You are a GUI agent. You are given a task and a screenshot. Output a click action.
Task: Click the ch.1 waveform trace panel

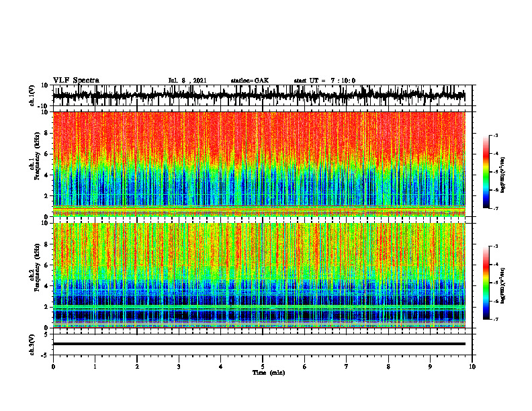coord(262,95)
